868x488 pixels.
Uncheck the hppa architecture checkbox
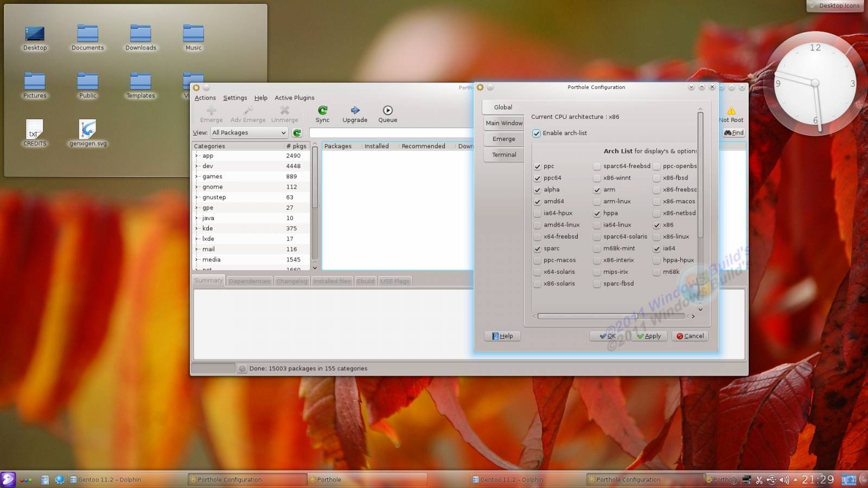(597, 214)
